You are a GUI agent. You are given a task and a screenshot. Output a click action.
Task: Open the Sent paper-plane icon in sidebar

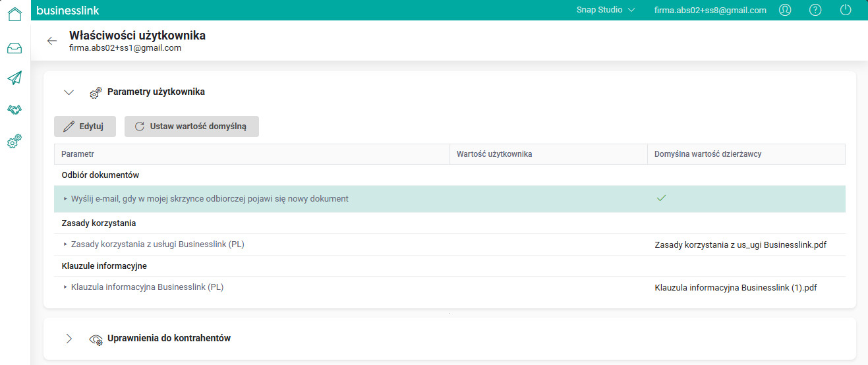pyautogui.click(x=14, y=78)
